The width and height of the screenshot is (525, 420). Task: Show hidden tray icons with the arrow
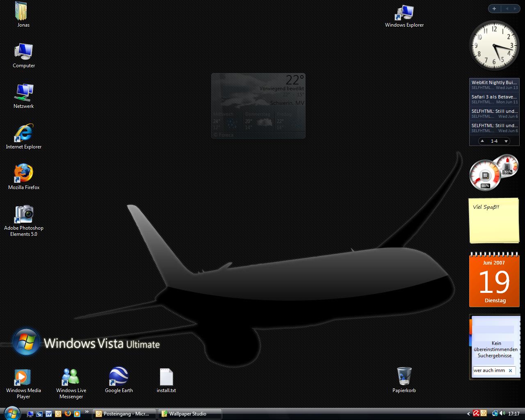(468, 414)
